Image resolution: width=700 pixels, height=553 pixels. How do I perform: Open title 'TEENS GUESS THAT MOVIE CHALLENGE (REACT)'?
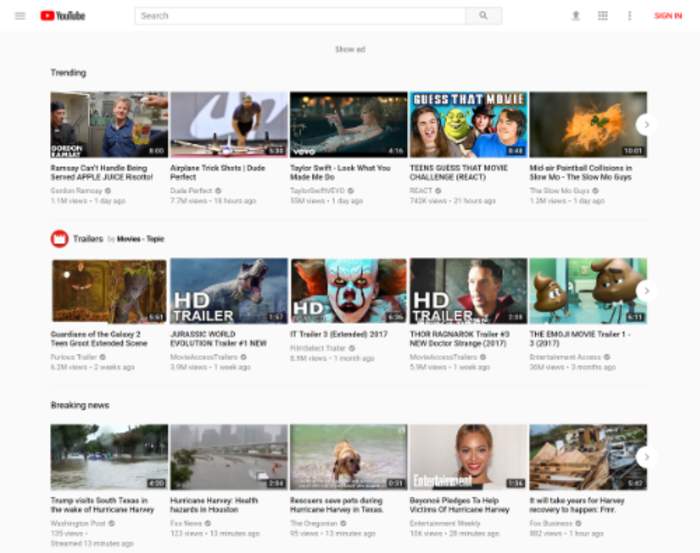point(459,172)
